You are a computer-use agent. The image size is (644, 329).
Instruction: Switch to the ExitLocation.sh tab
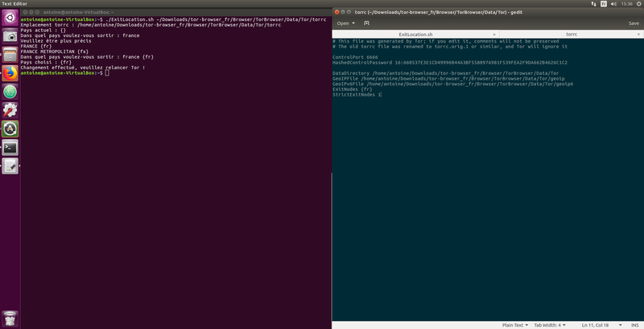[415, 35]
